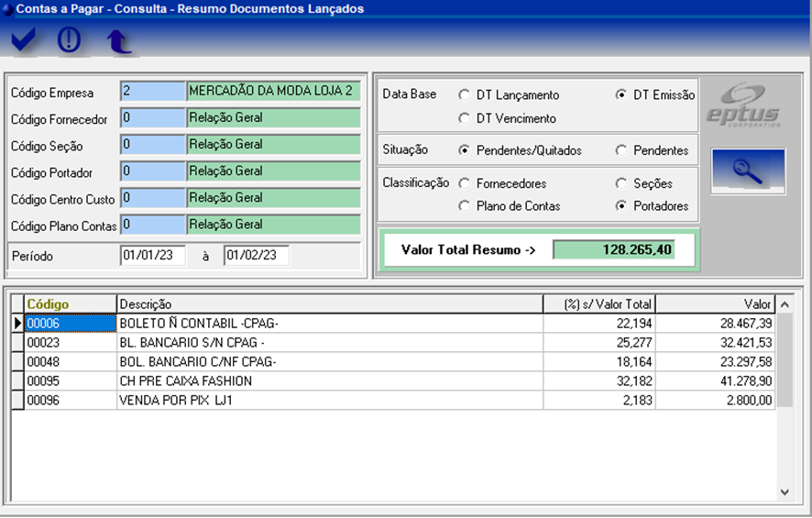Click the scrollbar down arrow in grid
The width and height of the screenshot is (812, 518).
coord(784,492)
